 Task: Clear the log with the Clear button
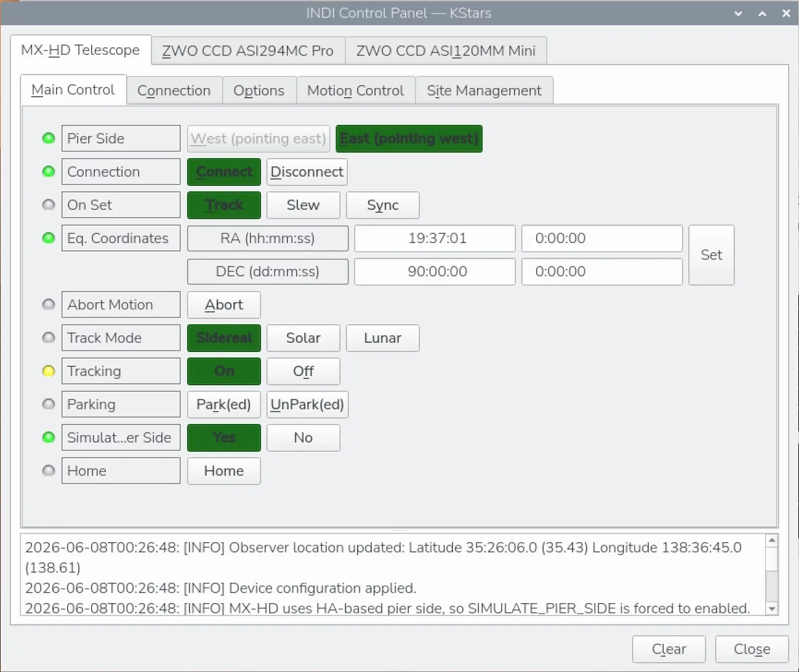click(x=669, y=649)
